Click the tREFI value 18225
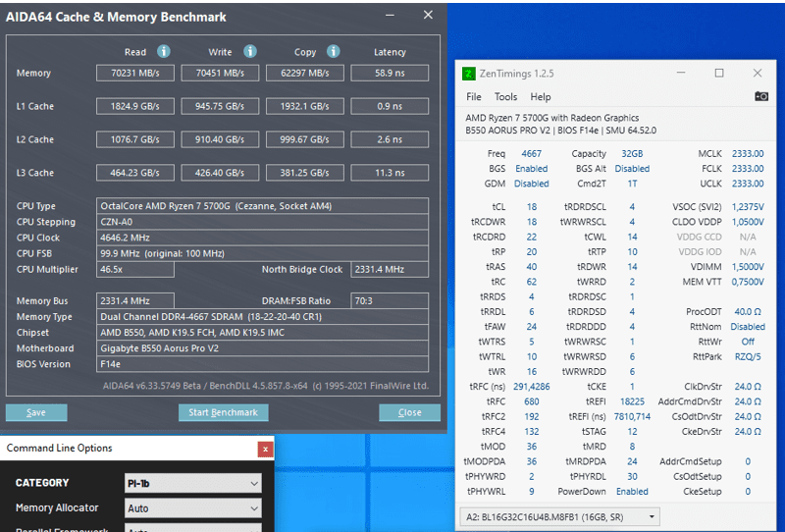785x532 pixels. (x=632, y=401)
